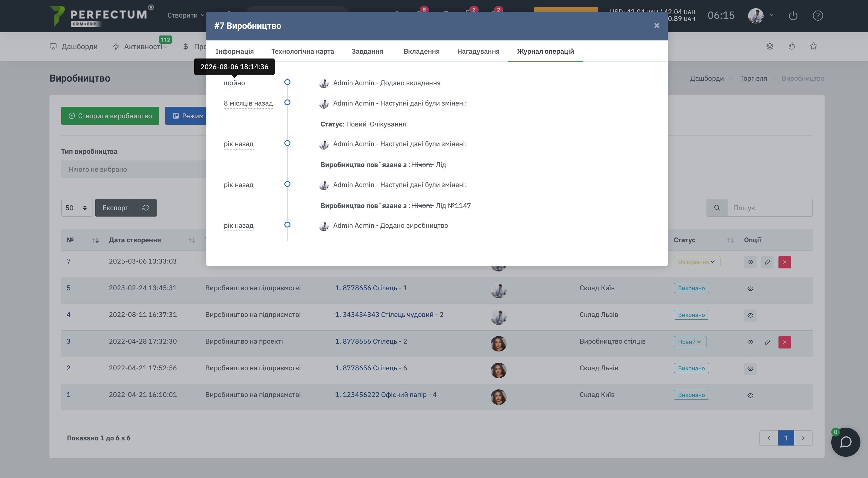Screen dimensions: 868x478
Task: Open the Новий status dropdown for row 3
Action: pyautogui.click(x=690, y=342)
